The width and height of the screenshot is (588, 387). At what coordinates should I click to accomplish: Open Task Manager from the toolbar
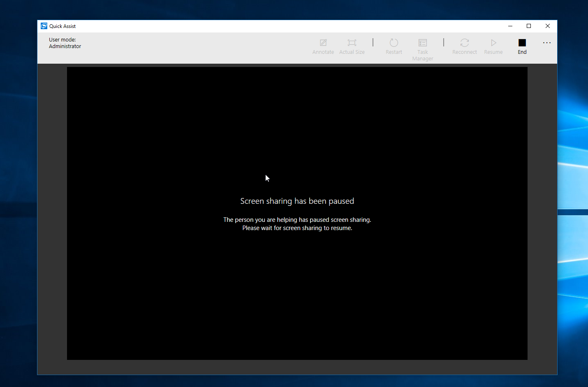point(423,43)
